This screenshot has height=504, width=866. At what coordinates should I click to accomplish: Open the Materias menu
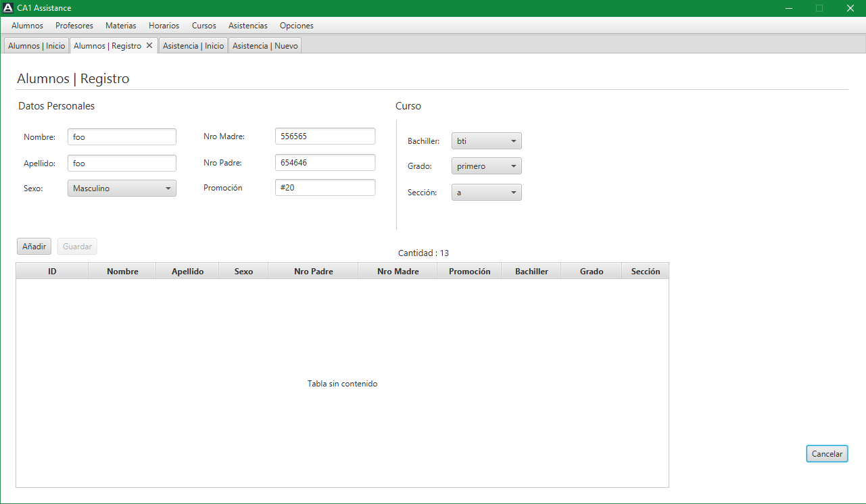(x=121, y=26)
